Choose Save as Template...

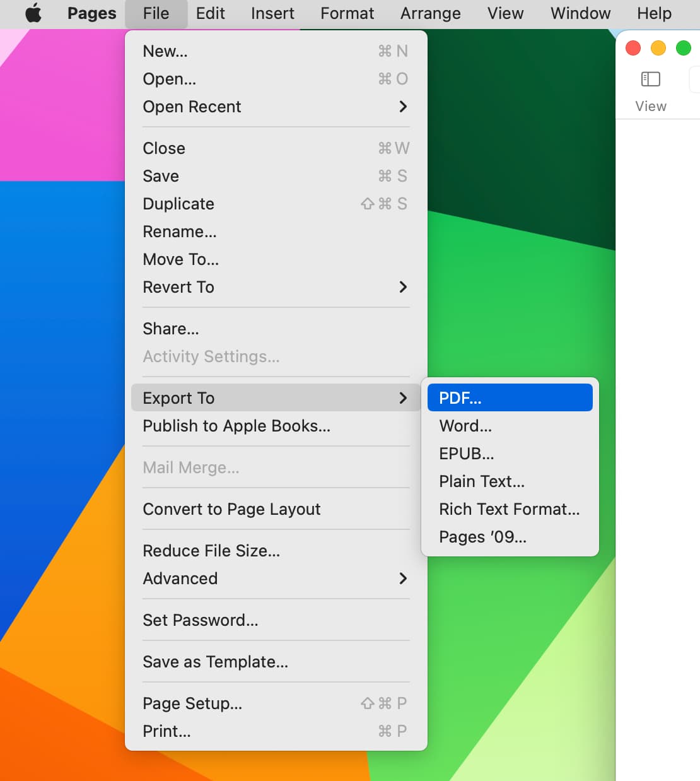pyautogui.click(x=276, y=662)
